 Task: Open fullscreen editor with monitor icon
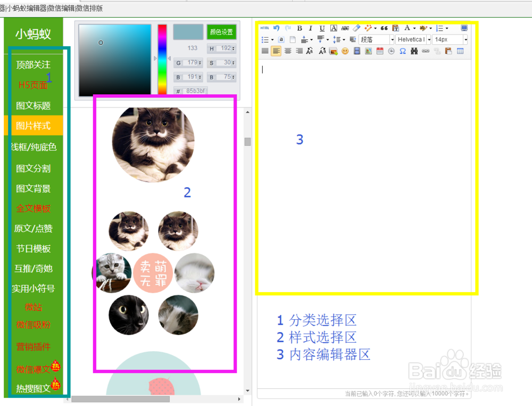(x=464, y=28)
